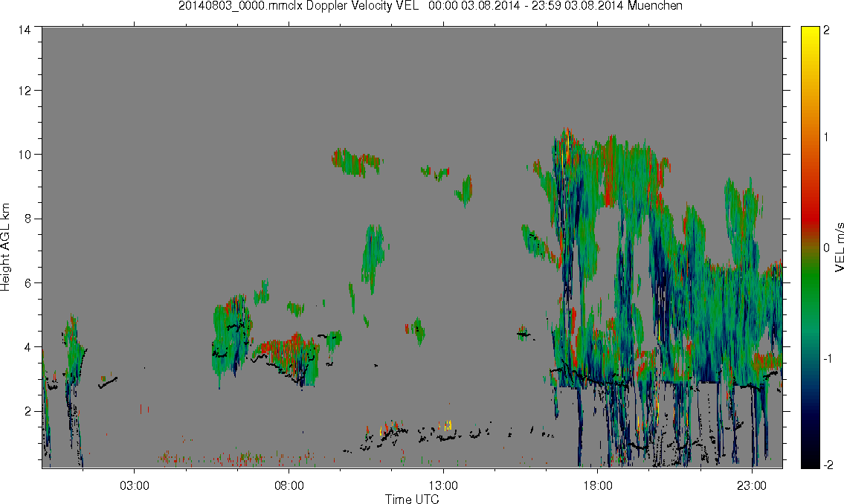Click the yellow top end of colorbar
844x504 pixels.
click(x=811, y=35)
